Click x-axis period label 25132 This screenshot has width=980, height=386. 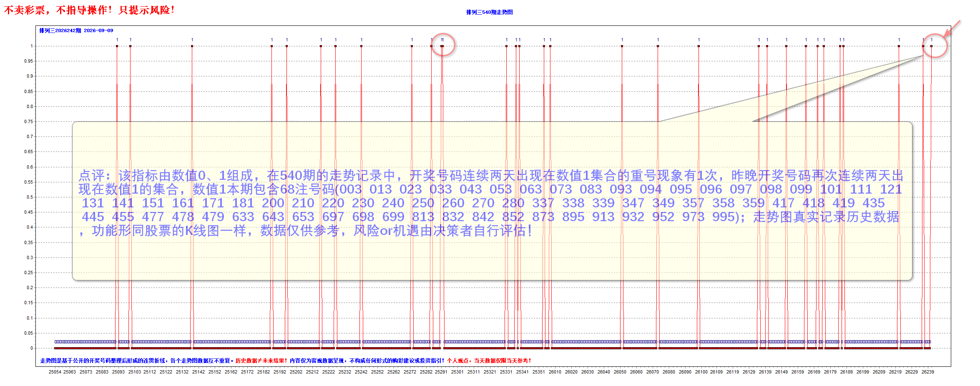[x=182, y=372]
